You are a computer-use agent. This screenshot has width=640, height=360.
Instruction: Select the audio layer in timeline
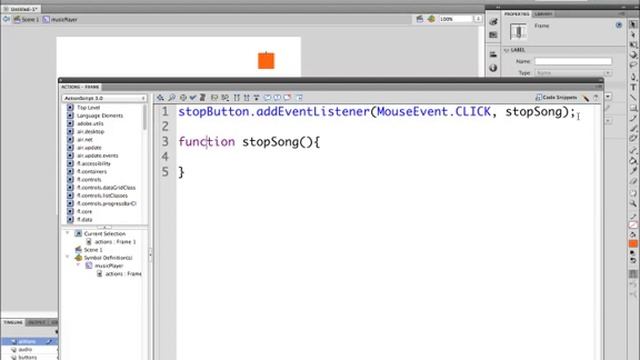(x=29, y=349)
